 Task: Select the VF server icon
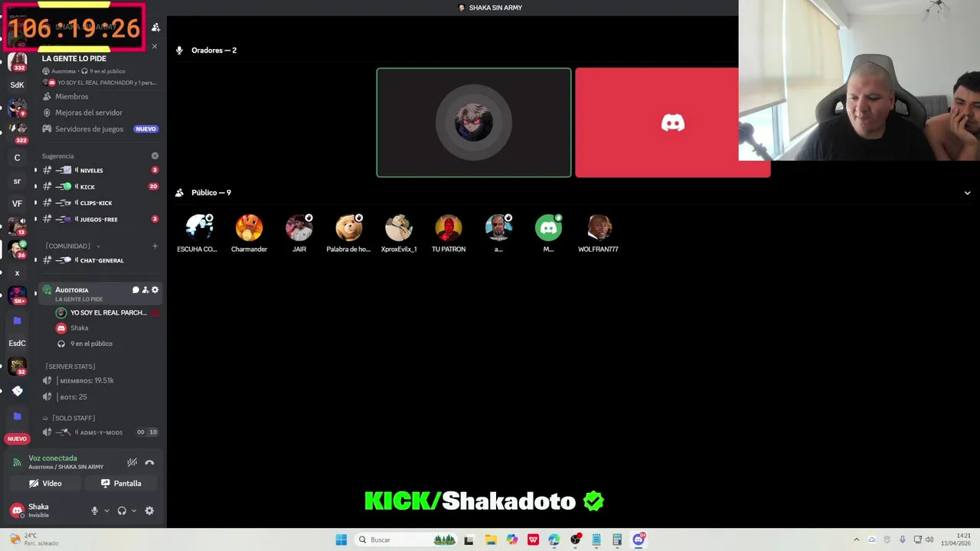pyautogui.click(x=17, y=204)
